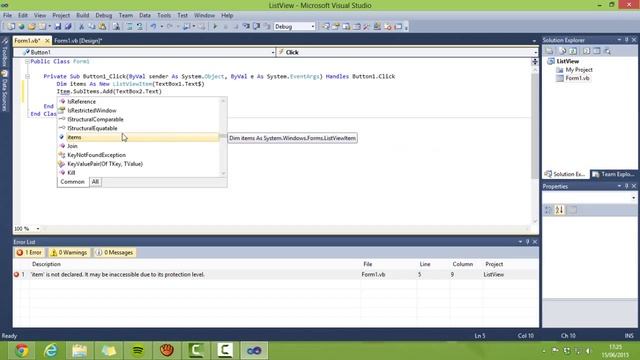This screenshot has height=360, width=640.
Task: Select 'Join' in the IntelliSense list
Action: coord(138,146)
